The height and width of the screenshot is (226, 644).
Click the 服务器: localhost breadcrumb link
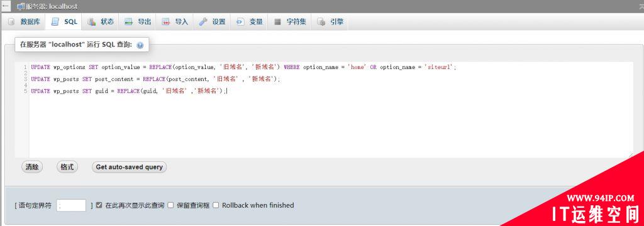[x=52, y=7]
